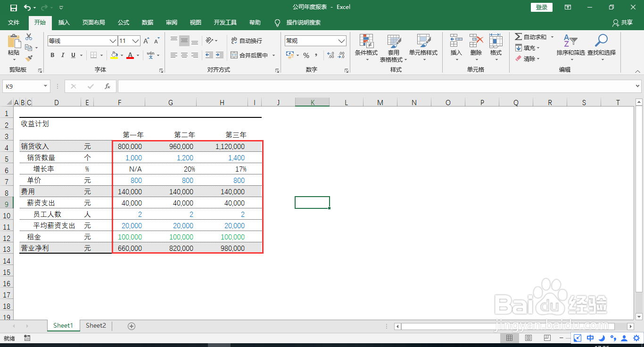The height and width of the screenshot is (347, 644).
Task: Open the fill color dropdown arrow
Action: (121, 55)
